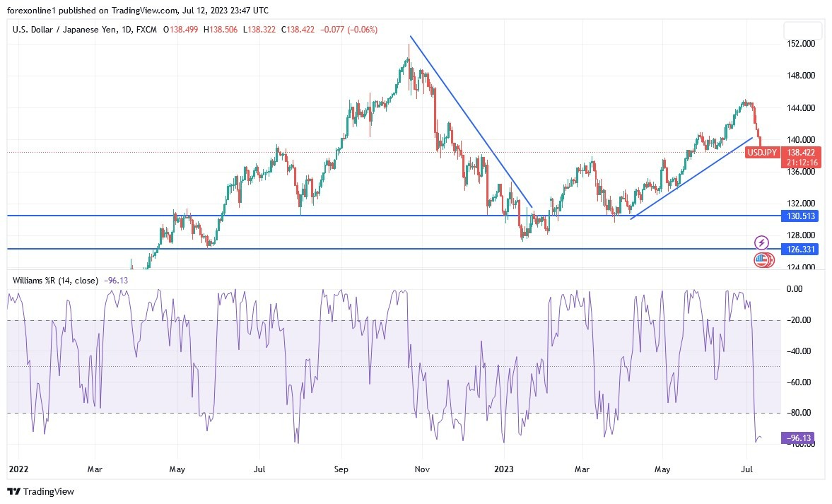Click the Sep label on the time axis
Screen dimensions: 832x504
coord(341,469)
